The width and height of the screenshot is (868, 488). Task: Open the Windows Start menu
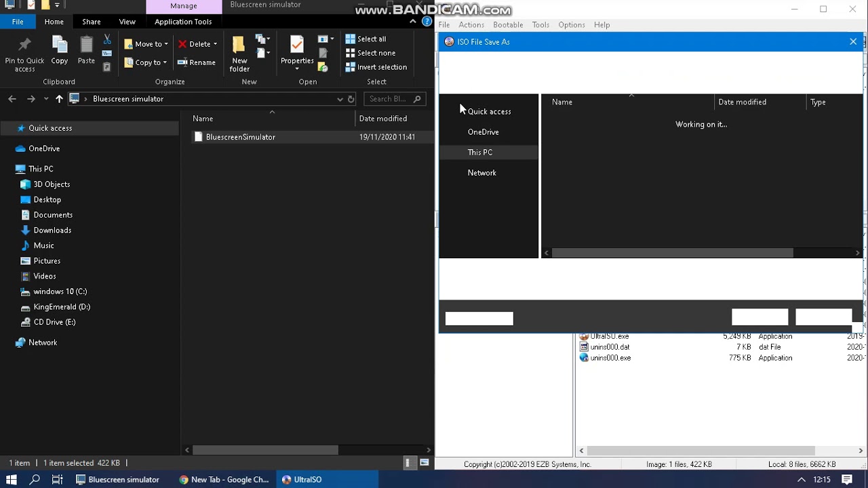tap(11, 479)
